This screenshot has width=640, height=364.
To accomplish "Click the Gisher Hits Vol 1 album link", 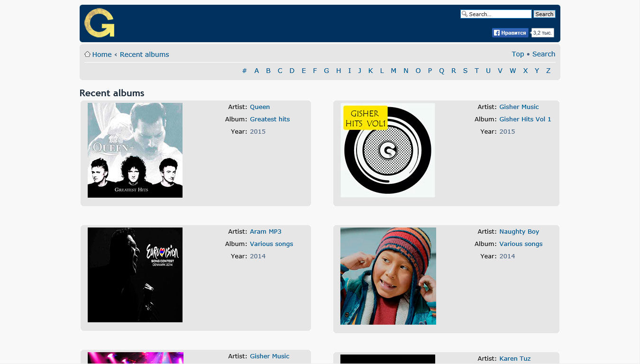I will tap(525, 119).
